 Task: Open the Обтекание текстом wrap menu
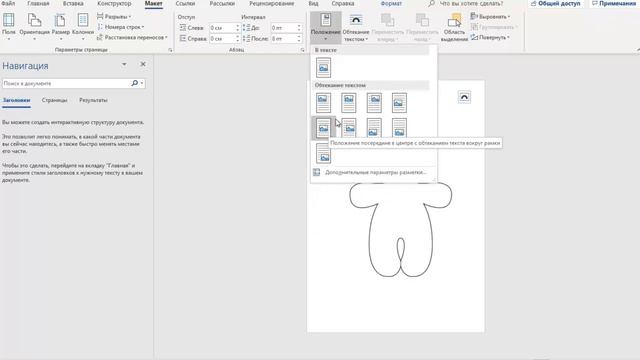click(x=356, y=27)
